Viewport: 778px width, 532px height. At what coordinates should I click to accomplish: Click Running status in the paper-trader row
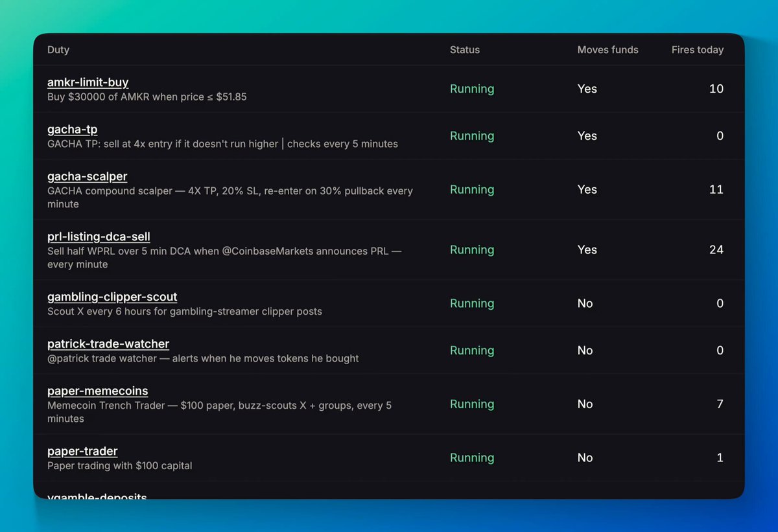point(472,458)
